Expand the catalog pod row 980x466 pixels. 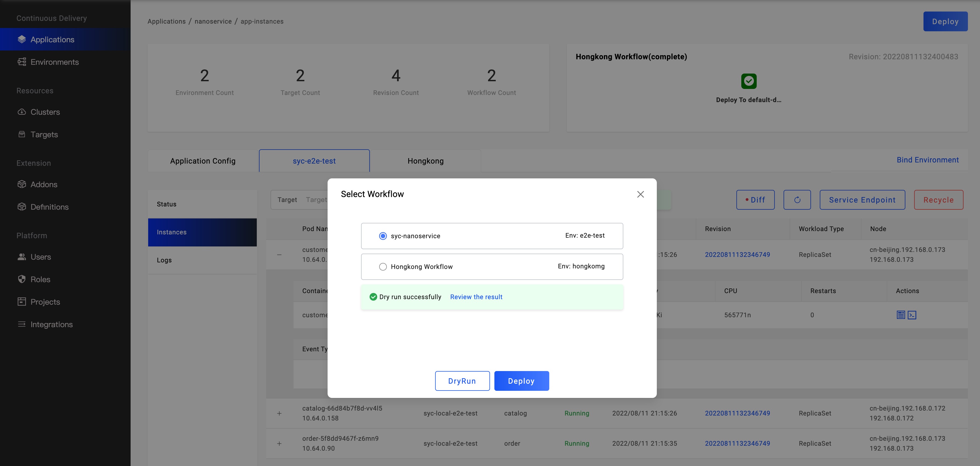pyautogui.click(x=279, y=413)
